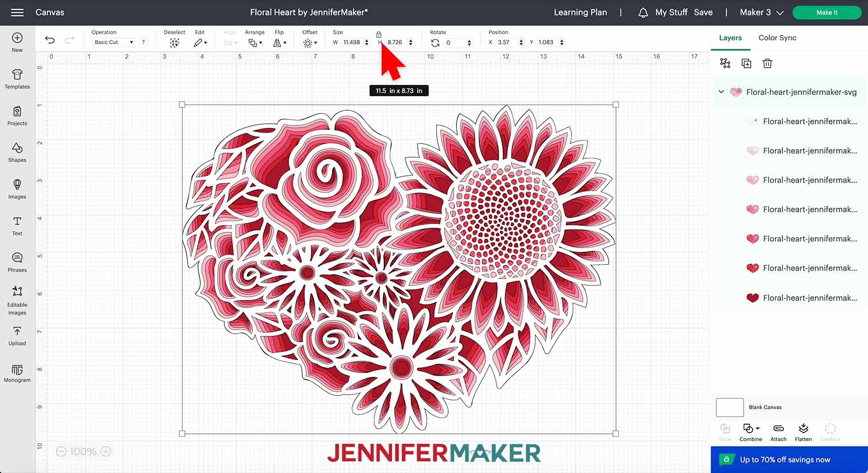Image resolution: width=868 pixels, height=473 pixels.
Task: Adjust the Width stepper arrows
Action: (x=367, y=42)
